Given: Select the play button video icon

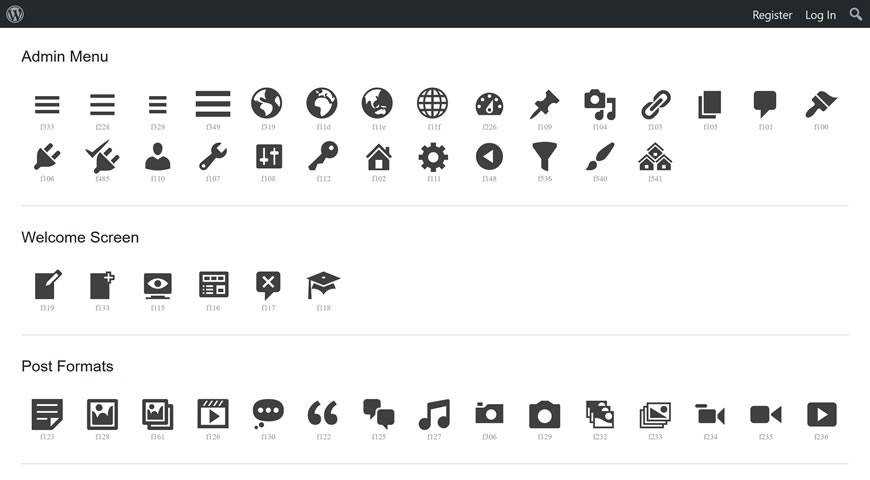Looking at the screenshot, I should pos(821,415).
